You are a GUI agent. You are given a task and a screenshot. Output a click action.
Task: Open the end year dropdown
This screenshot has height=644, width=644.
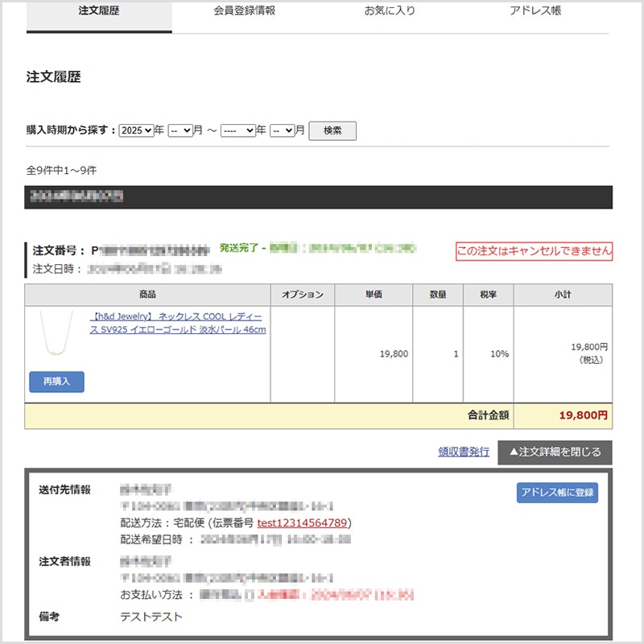(x=237, y=130)
